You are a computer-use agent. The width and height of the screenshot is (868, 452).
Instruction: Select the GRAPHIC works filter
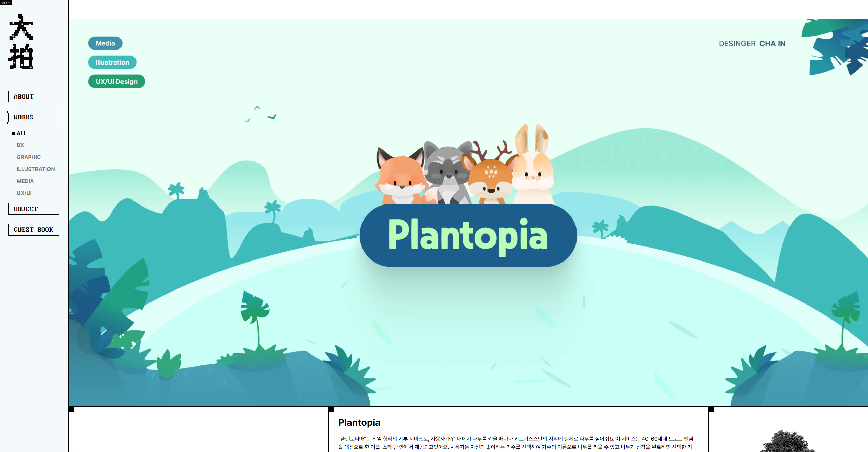tap(29, 157)
